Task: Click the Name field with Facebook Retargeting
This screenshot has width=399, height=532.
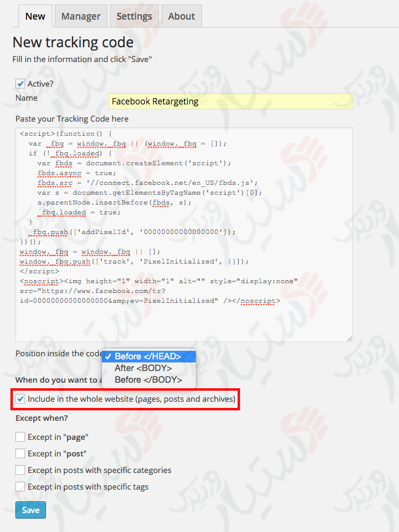Action: (x=231, y=101)
